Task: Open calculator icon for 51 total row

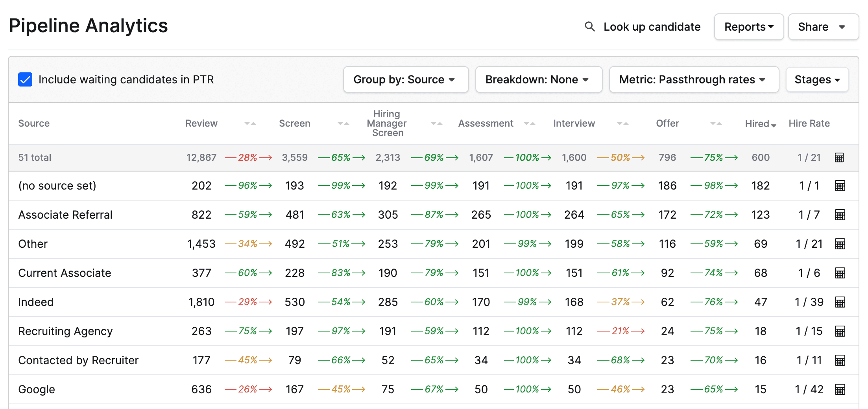Action: (x=839, y=158)
